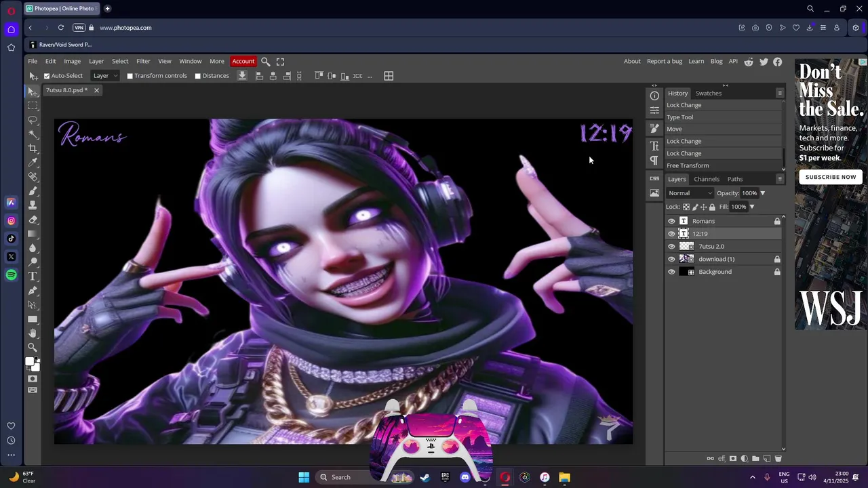This screenshot has height=488, width=868.
Task: Collapse the right panels double-arrow
Action: [x=725, y=85]
